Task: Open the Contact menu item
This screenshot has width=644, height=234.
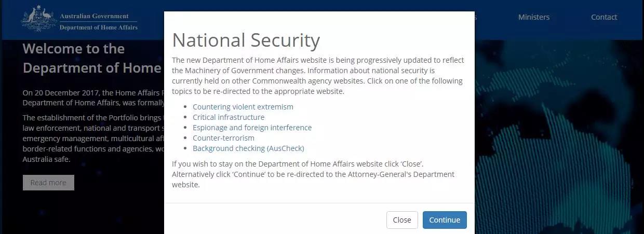Action: (603, 17)
